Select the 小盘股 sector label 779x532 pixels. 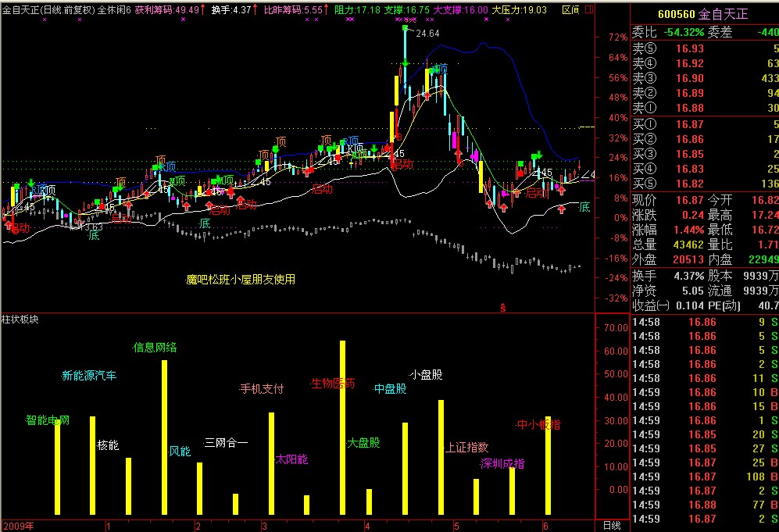(427, 374)
